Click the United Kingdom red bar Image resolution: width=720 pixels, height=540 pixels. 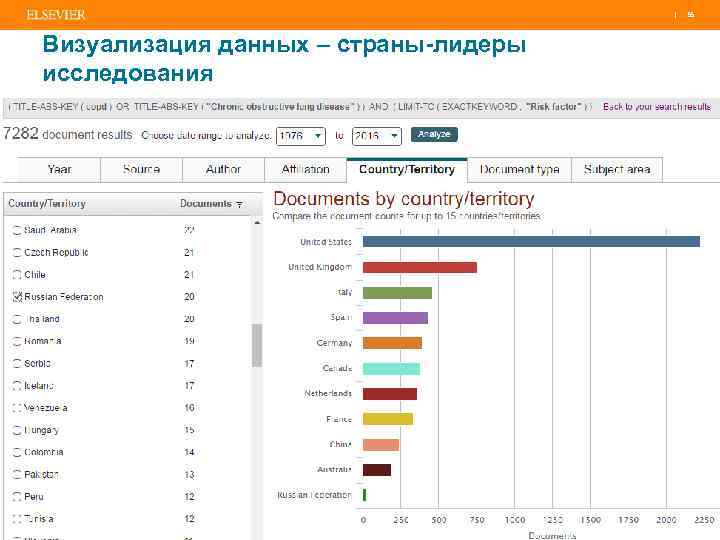(420, 267)
